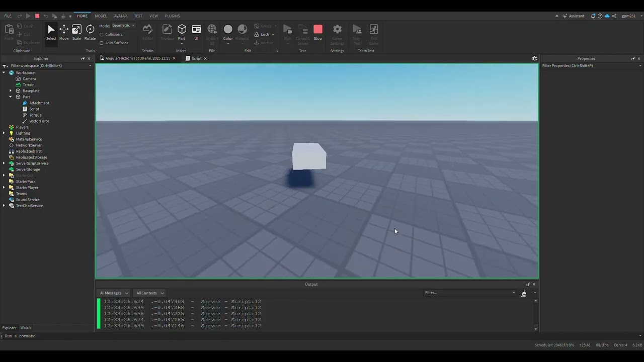Open the All Messages filter dropdown
644x362 pixels.
coord(114,293)
